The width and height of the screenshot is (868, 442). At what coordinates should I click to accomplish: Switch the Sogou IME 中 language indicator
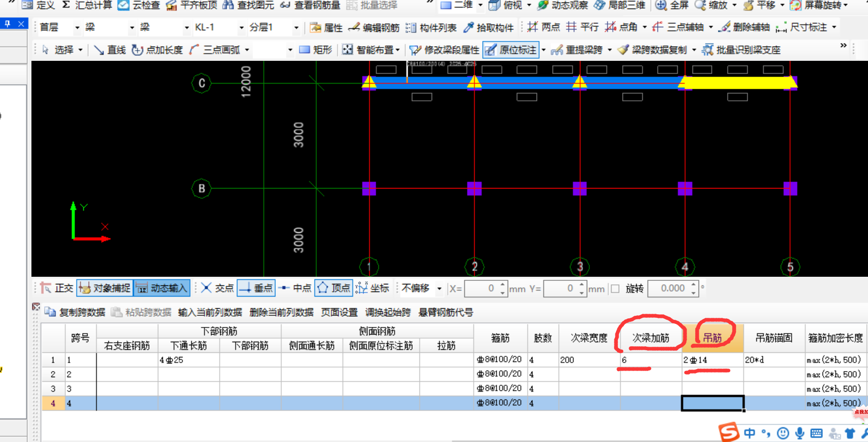[749, 433]
